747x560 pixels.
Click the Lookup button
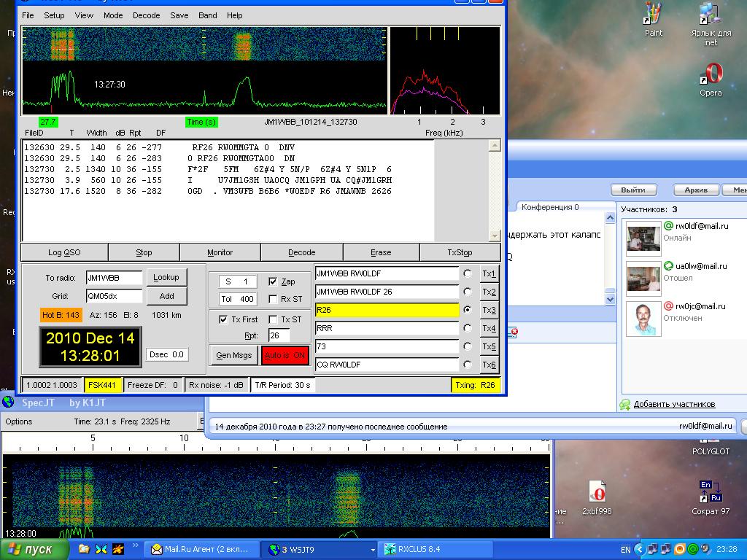click(166, 277)
